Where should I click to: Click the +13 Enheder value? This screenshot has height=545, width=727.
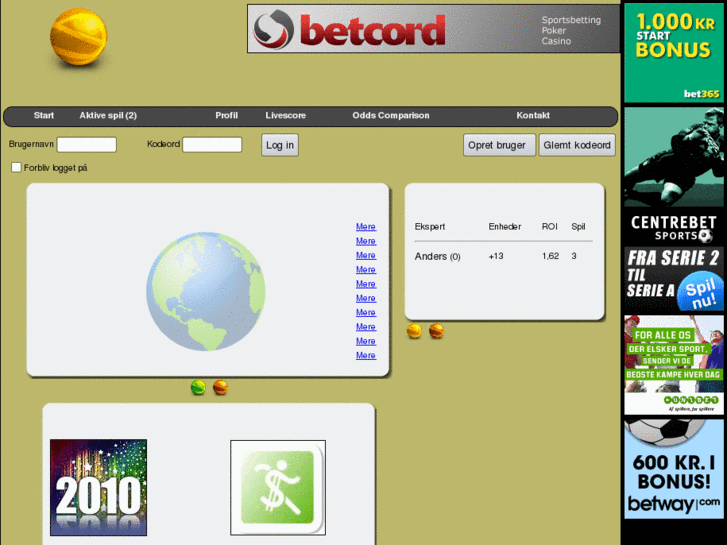[x=496, y=256]
